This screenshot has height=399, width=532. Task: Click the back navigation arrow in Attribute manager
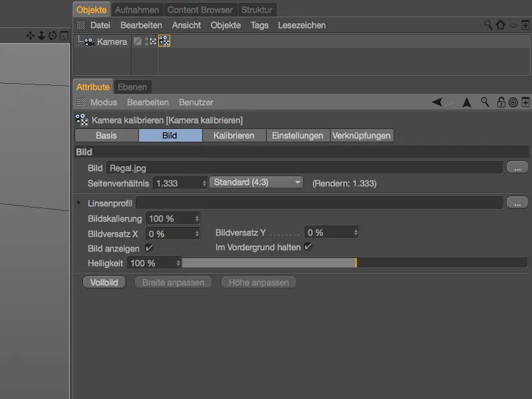point(438,102)
